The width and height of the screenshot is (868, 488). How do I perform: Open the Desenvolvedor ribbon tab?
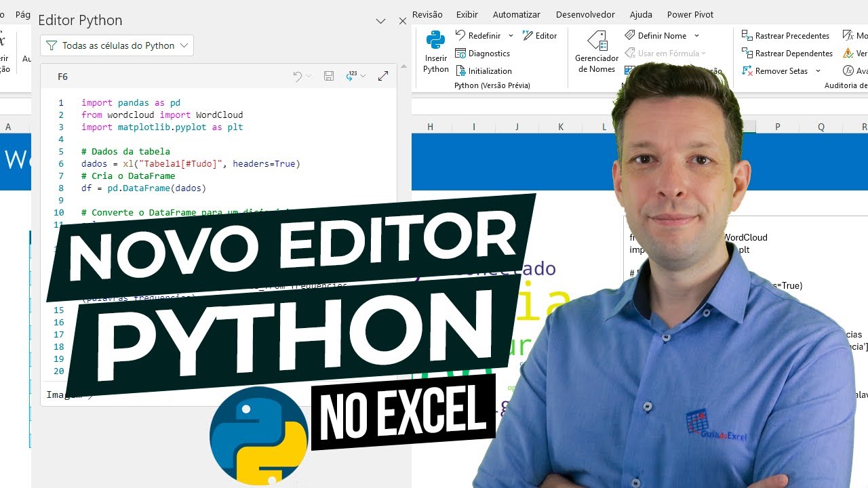coord(585,14)
